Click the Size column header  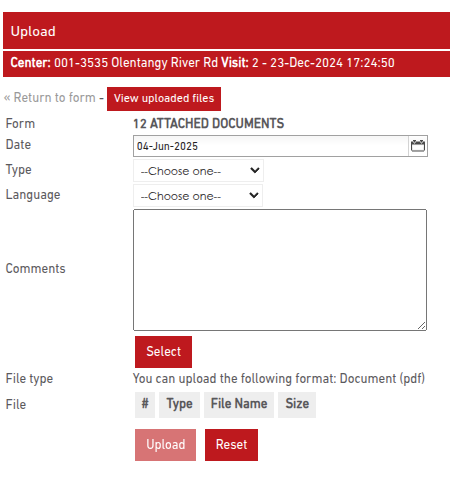(297, 404)
